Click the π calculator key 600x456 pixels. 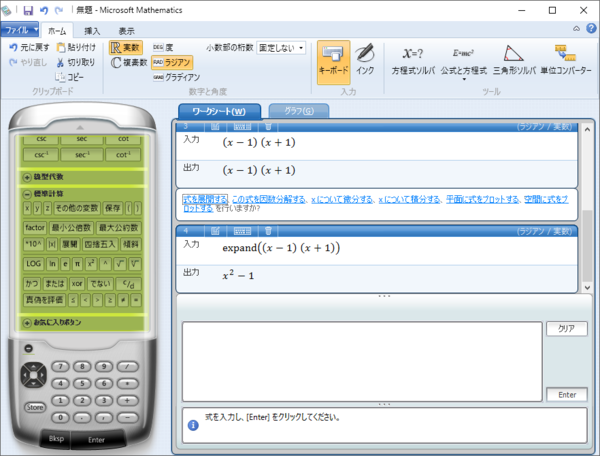pos(77,264)
